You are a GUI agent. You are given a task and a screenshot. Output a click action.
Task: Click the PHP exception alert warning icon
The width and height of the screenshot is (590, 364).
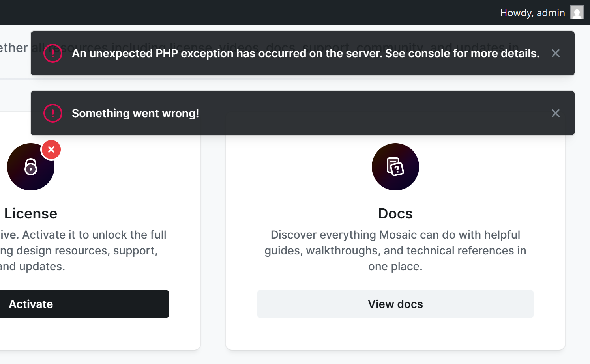[x=53, y=53]
